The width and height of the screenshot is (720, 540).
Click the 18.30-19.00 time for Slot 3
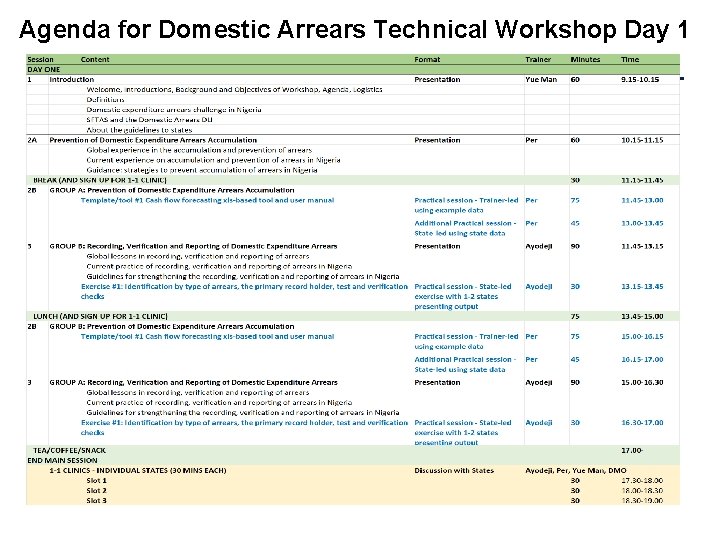pos(642,501)
